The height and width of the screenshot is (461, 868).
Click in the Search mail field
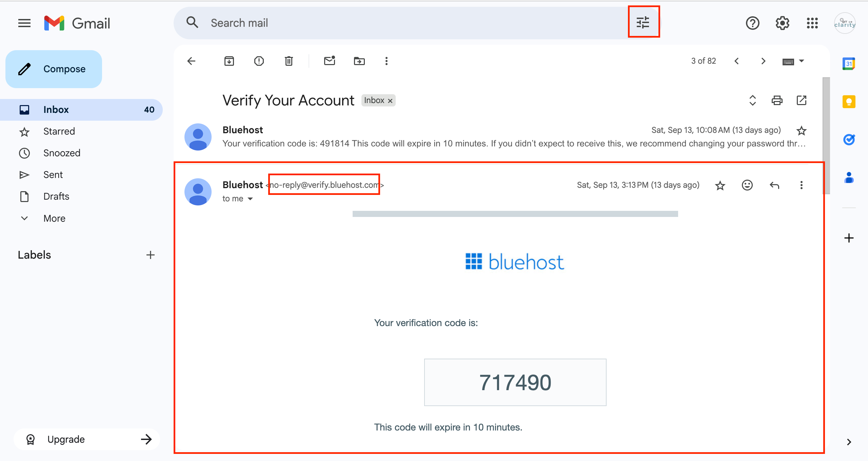[407, 23]
